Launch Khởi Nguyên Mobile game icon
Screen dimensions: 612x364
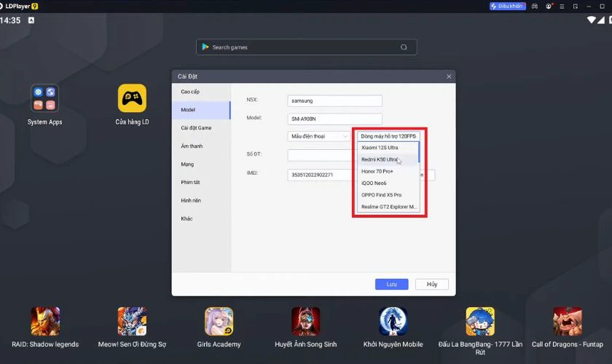[x=393, y=322]
